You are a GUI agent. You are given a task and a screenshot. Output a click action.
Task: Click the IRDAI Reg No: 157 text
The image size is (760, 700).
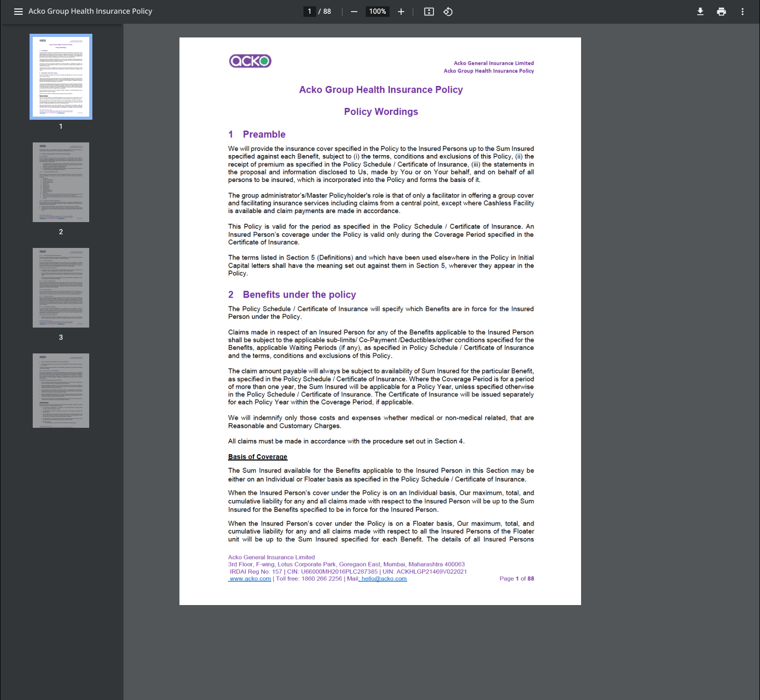(x=256, y=572)
